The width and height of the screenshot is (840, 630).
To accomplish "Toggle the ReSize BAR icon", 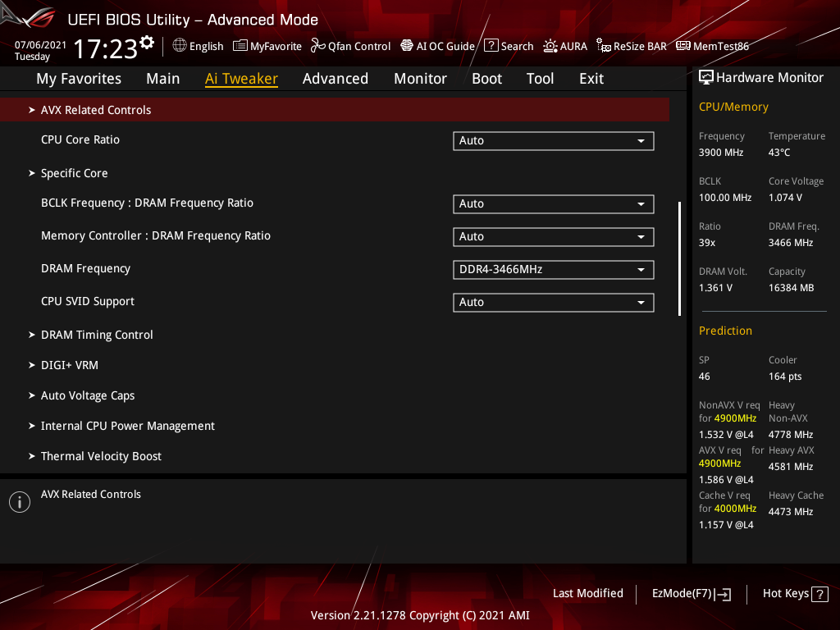I will pos(604,46).
